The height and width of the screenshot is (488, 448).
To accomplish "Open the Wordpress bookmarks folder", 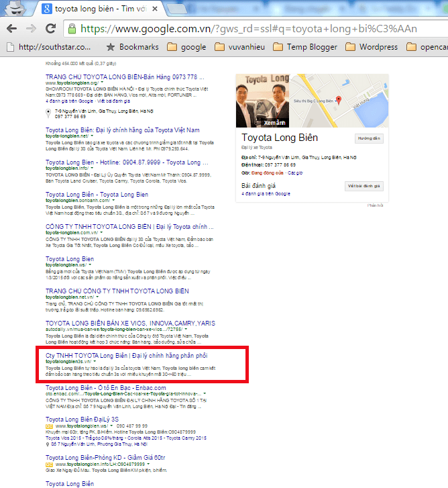I will pyautogui.click(x=372, y=47).
